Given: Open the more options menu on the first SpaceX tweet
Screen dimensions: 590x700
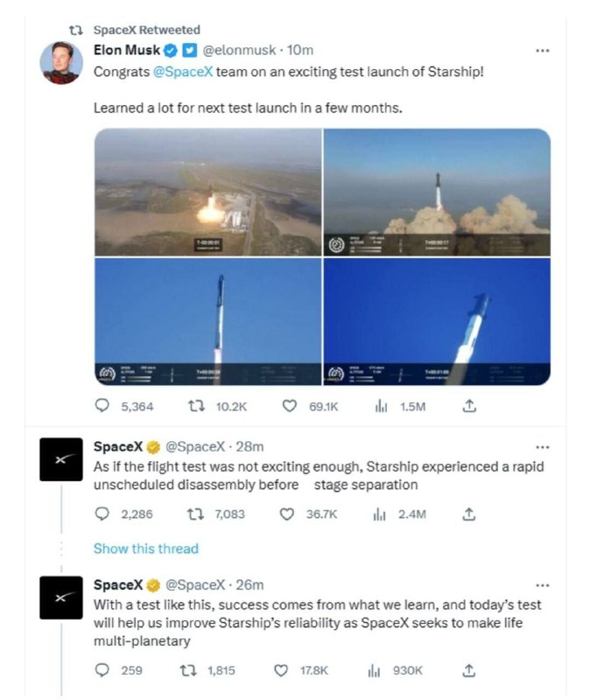Looking at the screenshot, I should (544, 444).
